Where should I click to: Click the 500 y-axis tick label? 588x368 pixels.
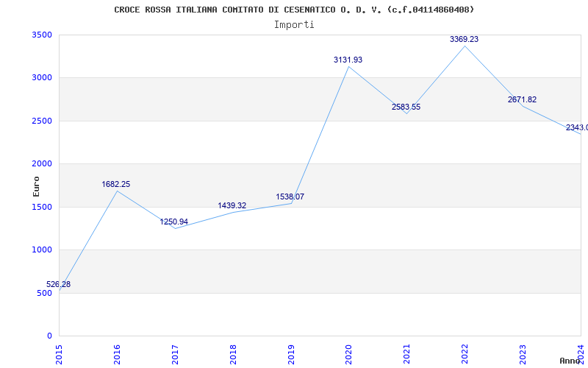click(x=46, y=293)
